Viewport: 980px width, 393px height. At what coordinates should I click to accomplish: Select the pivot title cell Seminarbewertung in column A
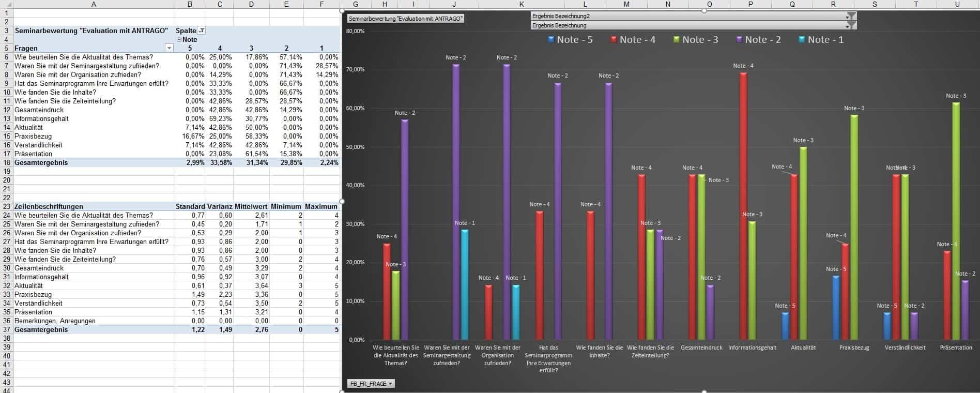pyautogui.click(x=93, y=31)
